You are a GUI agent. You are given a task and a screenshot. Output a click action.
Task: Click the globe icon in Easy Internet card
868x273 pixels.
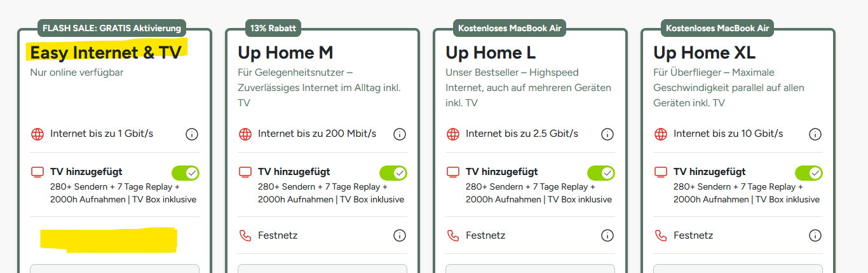[37, 134]
